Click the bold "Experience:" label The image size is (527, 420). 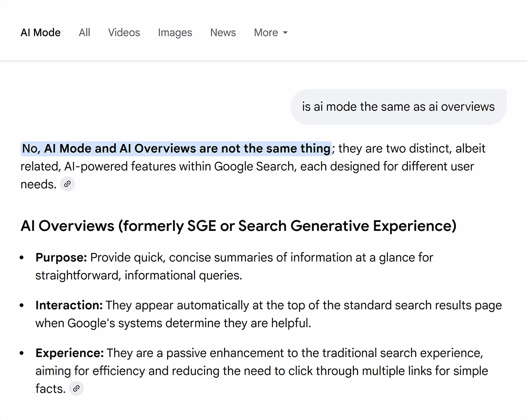69,353
